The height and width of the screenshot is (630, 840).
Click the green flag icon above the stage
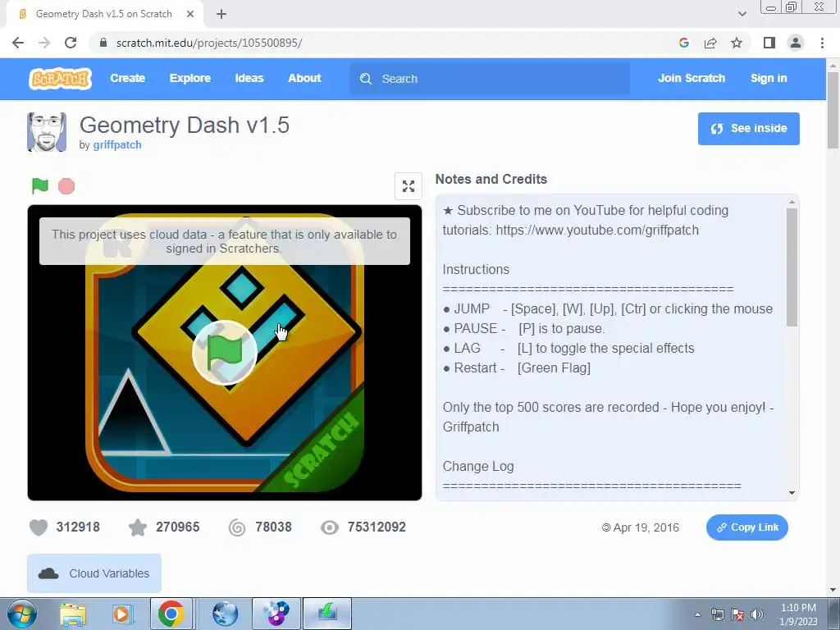pos(40,186)
